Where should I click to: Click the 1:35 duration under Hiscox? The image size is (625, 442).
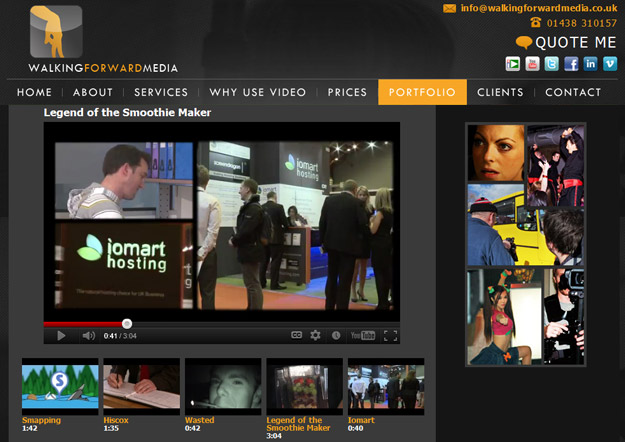tap(111, 428)
